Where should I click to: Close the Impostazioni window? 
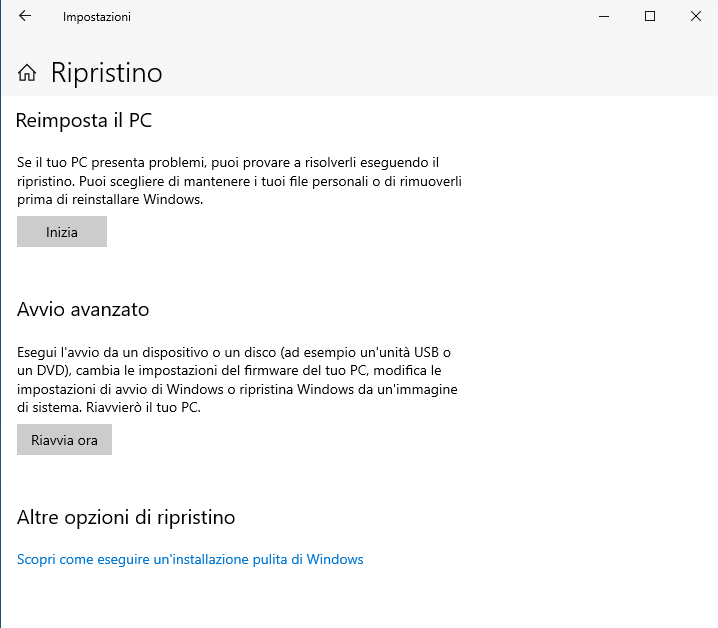coord(695,16)
